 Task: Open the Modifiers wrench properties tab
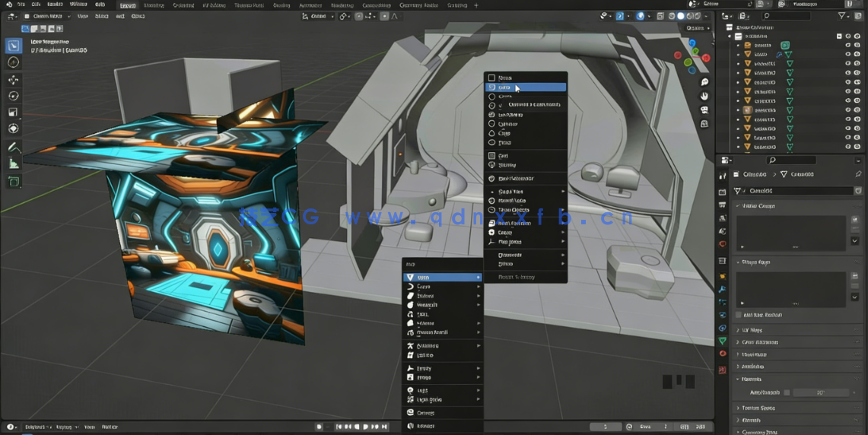tap(723, 289)
